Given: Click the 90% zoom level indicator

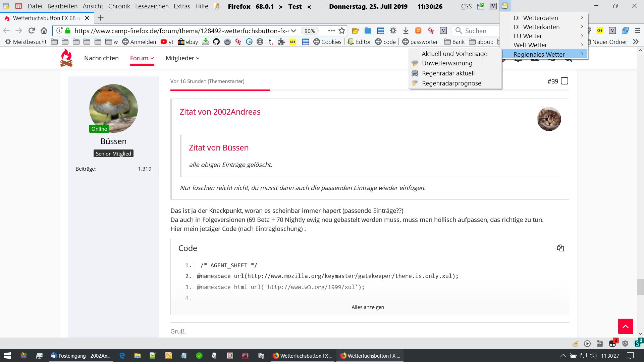Looking at the screenshot, I should [310, 31].
